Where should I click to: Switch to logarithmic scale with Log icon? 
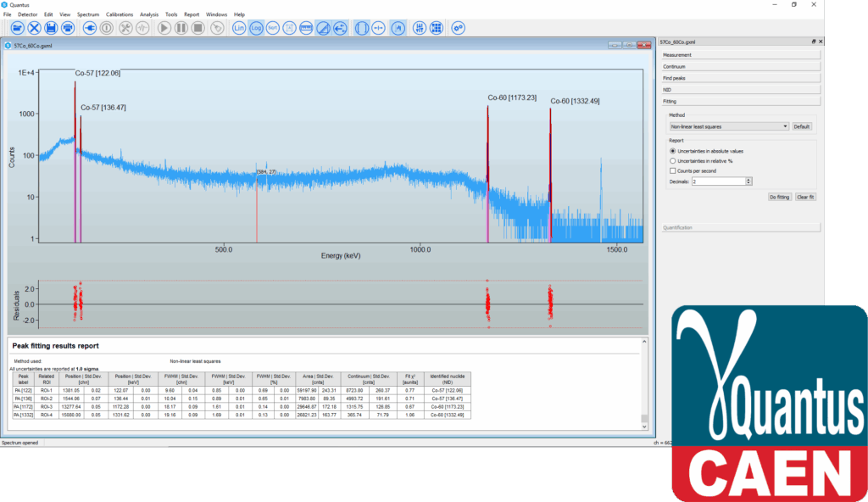click(256, 28)
